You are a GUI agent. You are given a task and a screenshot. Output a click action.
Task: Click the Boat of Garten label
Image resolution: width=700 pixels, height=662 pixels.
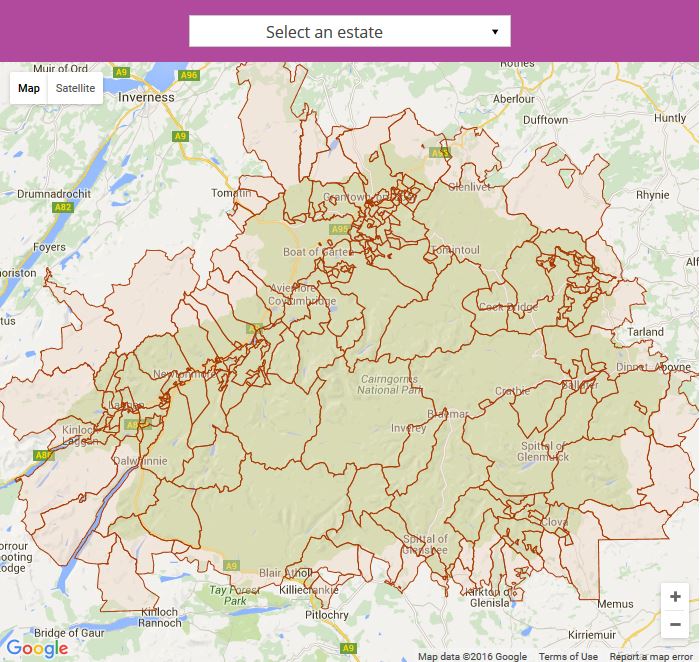(x=317, y=252)
